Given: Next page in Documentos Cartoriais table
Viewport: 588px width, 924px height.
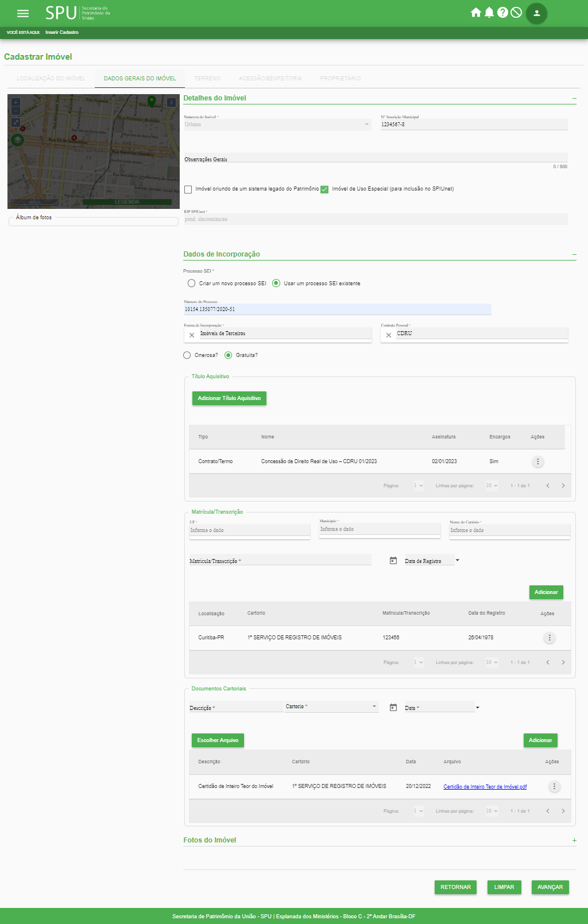Looking at the screenshot, I should point(563,811).
